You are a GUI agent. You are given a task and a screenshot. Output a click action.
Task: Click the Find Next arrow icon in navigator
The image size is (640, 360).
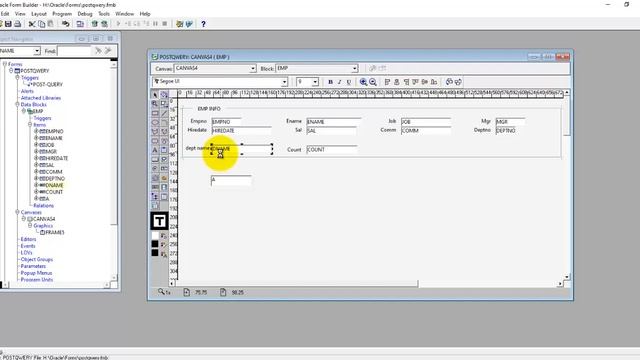[x=98, y=51]
